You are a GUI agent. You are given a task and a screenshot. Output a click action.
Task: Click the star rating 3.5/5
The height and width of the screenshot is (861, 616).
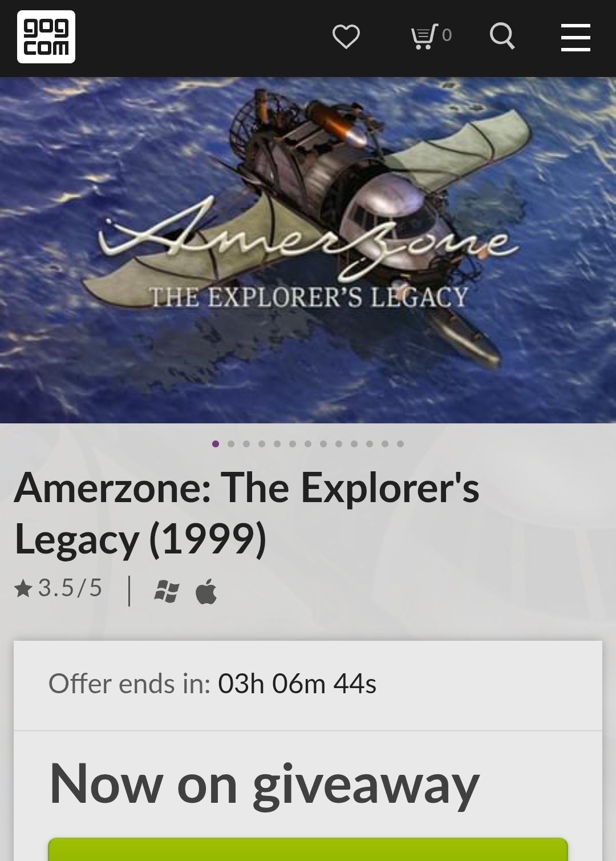[x=58, y=588]
